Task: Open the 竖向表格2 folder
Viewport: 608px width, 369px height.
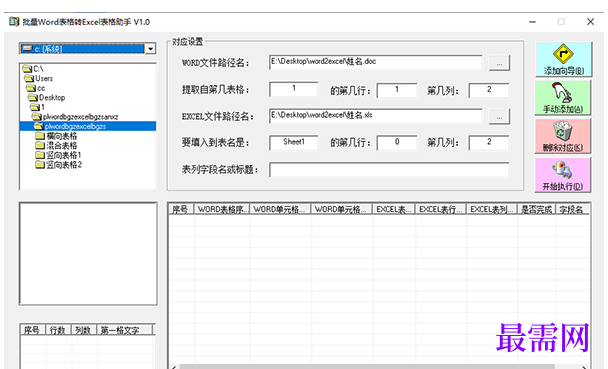Action: click(x=59, y=165)
